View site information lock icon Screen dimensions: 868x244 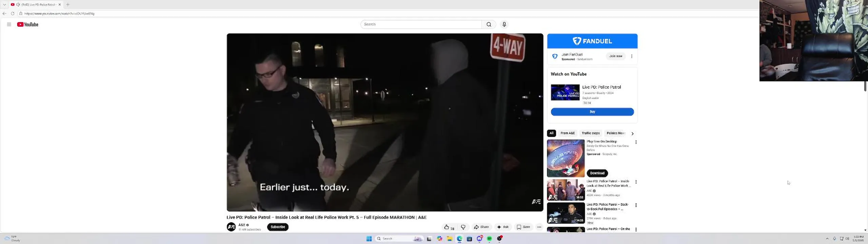[21, 14]
